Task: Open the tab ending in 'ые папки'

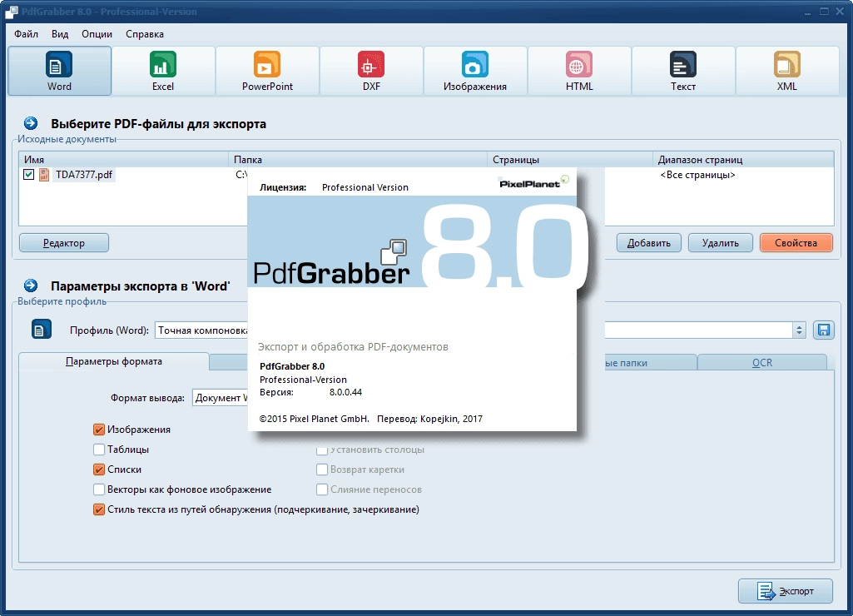Action: tap(650, 362)
